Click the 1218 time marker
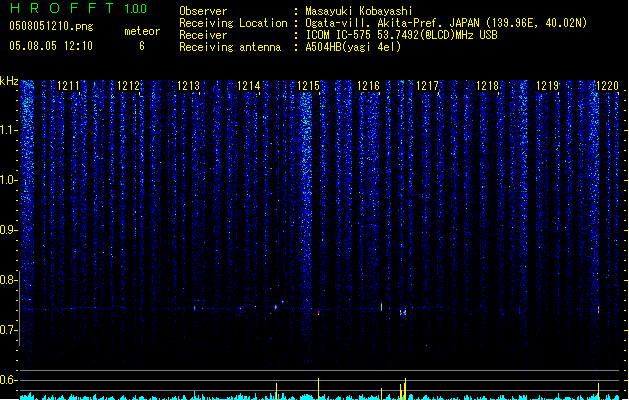Screen dimensions: 629x400 487,85
